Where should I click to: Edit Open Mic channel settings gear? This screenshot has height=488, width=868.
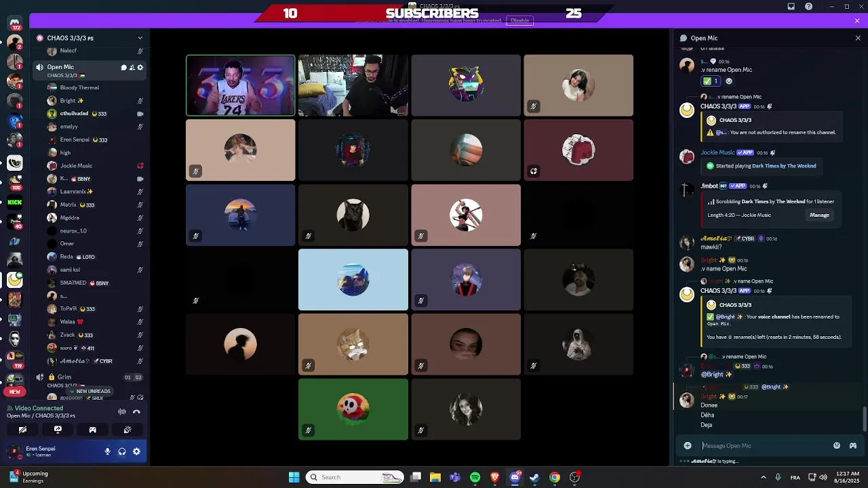coord(140,67)
